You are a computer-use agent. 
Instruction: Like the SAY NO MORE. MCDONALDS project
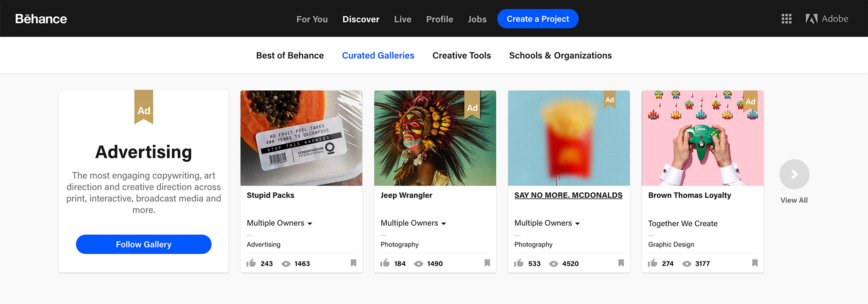click(519, 263)
